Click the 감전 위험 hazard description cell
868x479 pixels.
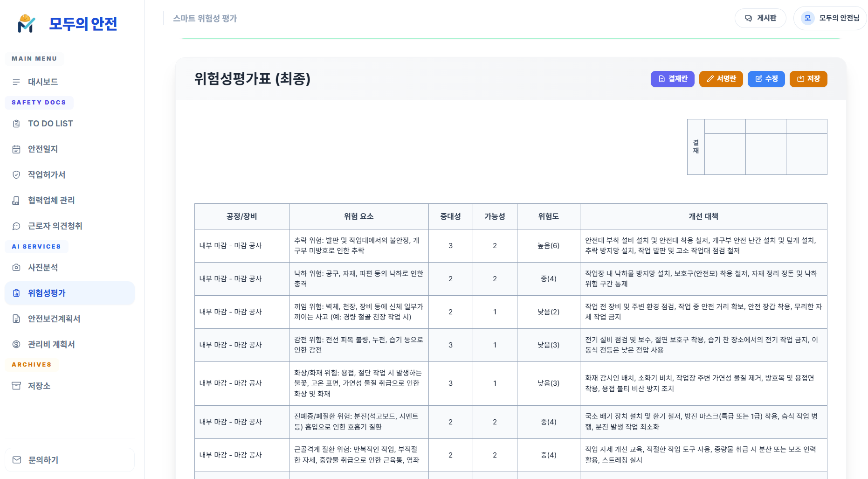coord(359,345)
